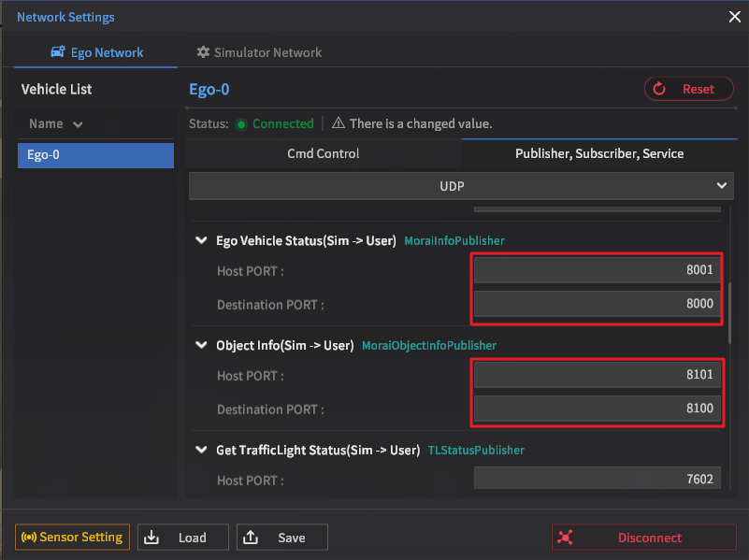Click the Simulator Network gear icon
This screenshot has width=749, height=560.
click(x=203, y=53)
